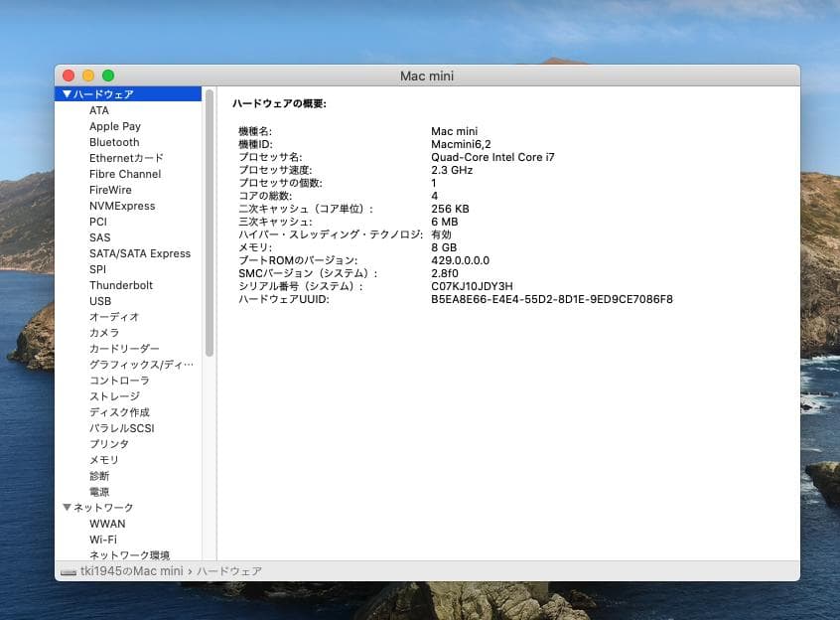The image size is (840, 620).
Task: Open the 診断 section
Action: (x=98, y=476)
